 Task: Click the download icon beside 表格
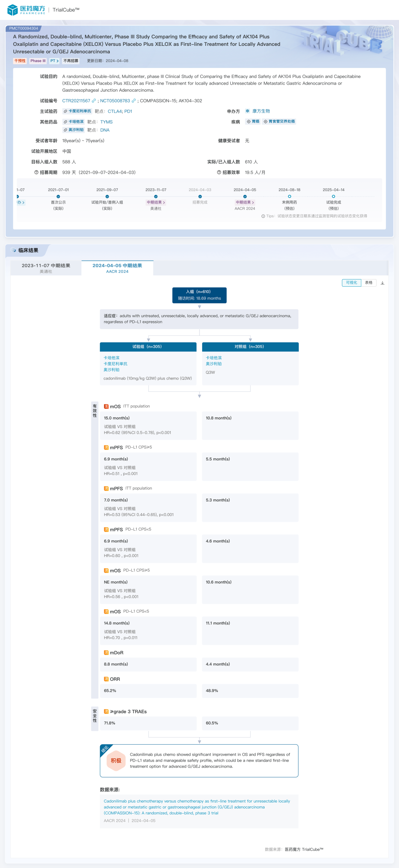coord(382,283)
